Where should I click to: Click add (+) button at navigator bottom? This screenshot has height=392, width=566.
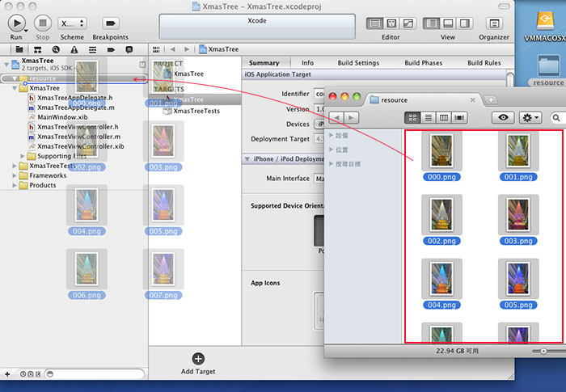[7, 374]
